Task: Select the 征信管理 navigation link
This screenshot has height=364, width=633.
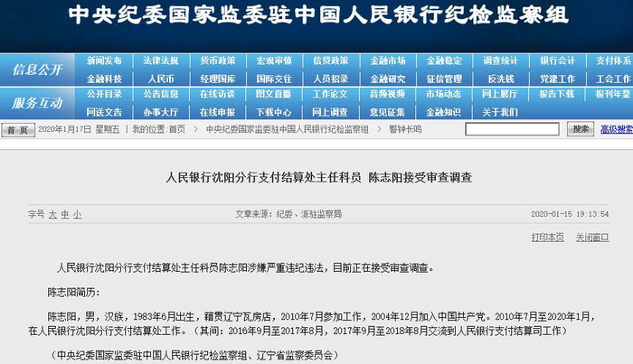Action: 445,79
